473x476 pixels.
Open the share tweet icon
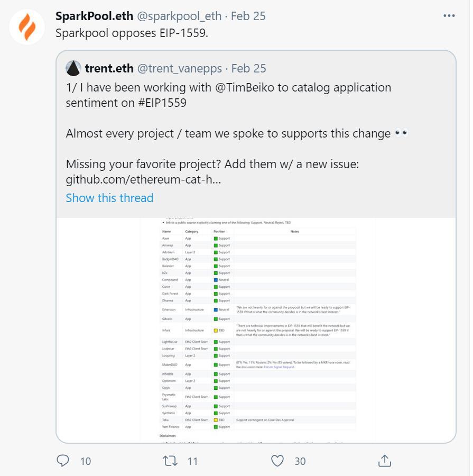385,461
